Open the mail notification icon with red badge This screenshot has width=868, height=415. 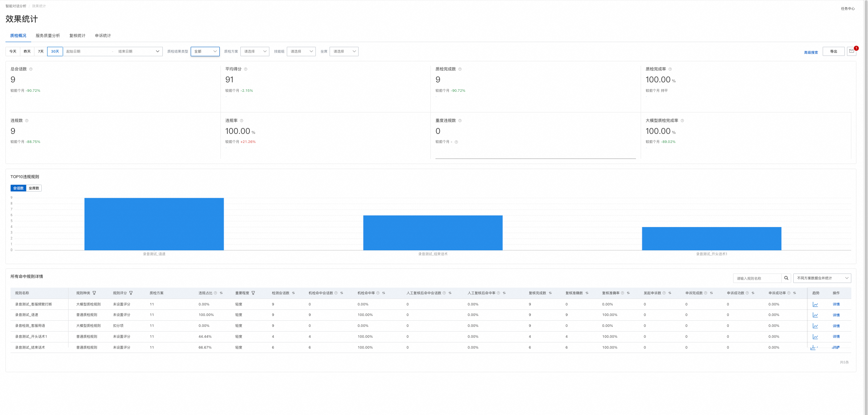pyautogui.click(x=852, y=51)
